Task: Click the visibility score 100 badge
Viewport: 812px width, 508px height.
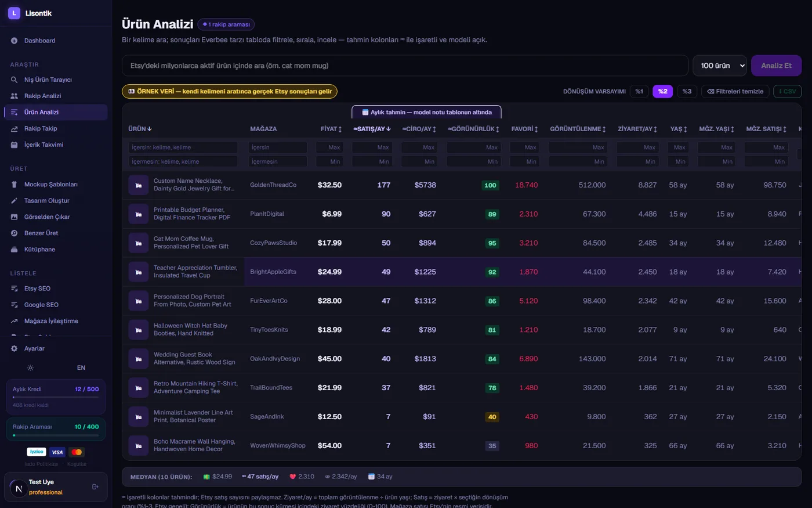Action: [x=491, y=185]
